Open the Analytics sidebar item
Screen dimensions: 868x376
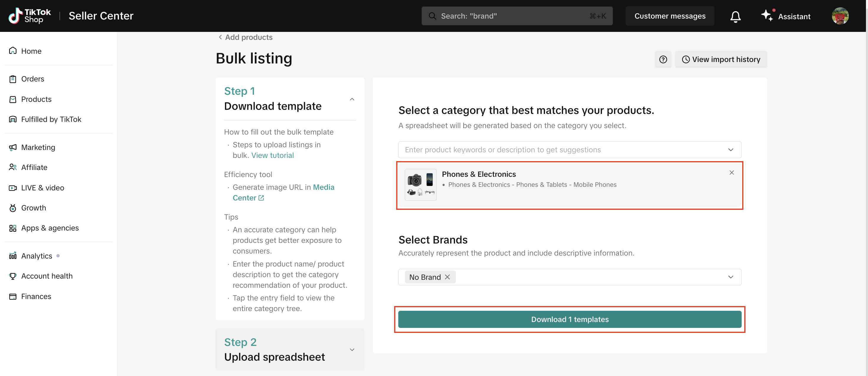click(36, 256)
